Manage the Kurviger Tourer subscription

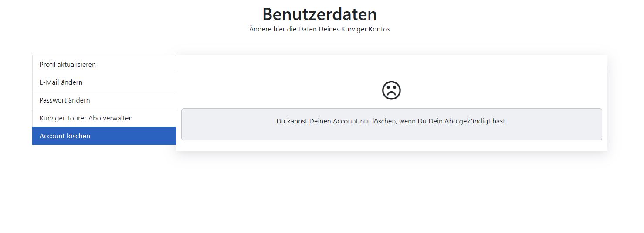[86, 118]
